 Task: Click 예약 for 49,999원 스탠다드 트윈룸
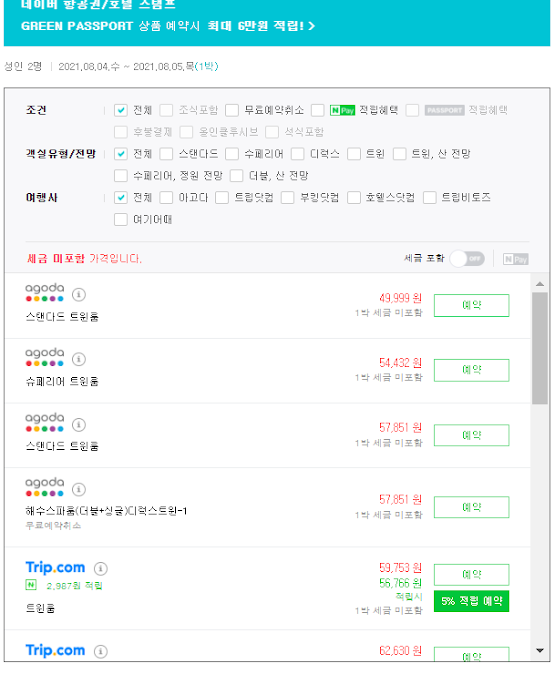(472, 305)
